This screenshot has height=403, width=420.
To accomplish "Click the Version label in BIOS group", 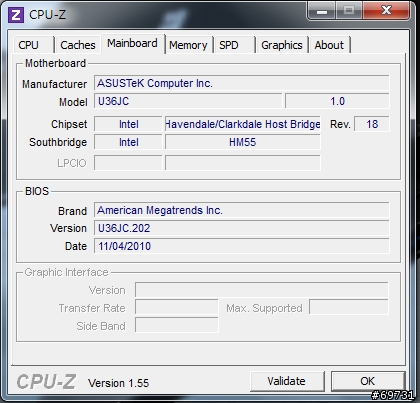I will [68, 228].
